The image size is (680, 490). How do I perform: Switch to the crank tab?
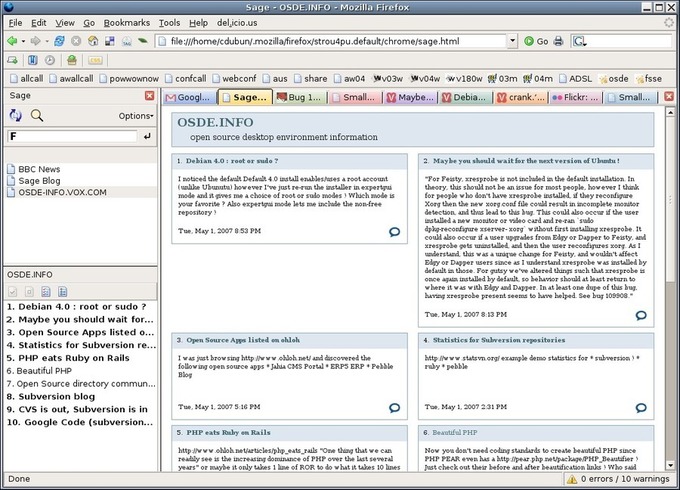520,97
